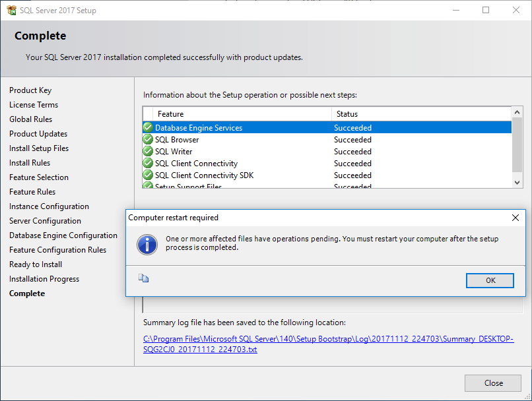532x401 pixels.
Task: Click green check beside SQL Client Connectivity SDK
Action: (x=148, y=175)
